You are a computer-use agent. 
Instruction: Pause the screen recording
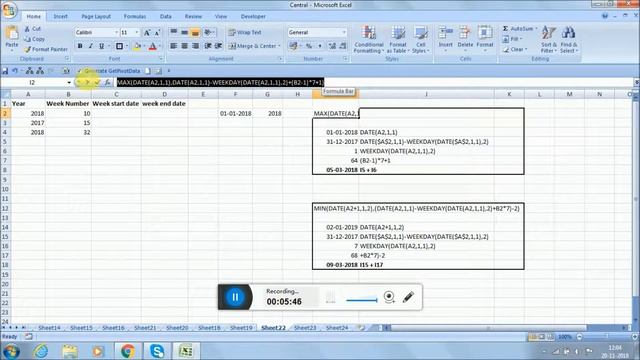pyautogui.click(x=235, y=297)
